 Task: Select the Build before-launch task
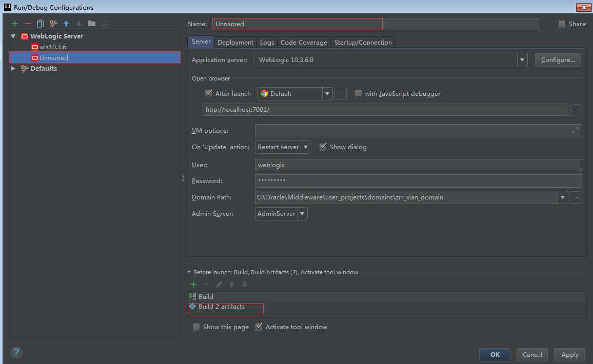point(388,297)
